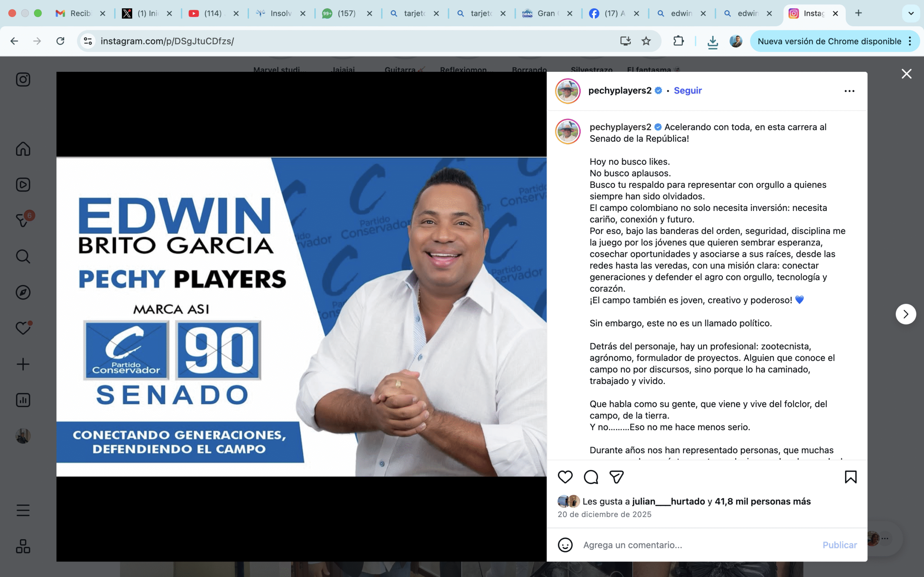This screenshot has width=924, height=577.
Task: Open post options three-dot menu
Action: pos(849,91)
